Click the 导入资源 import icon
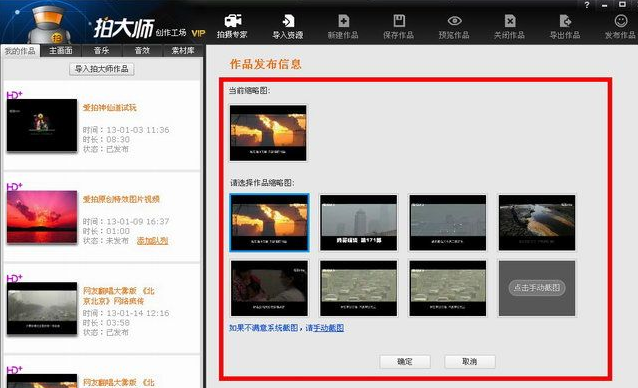 tap(288, 27)
